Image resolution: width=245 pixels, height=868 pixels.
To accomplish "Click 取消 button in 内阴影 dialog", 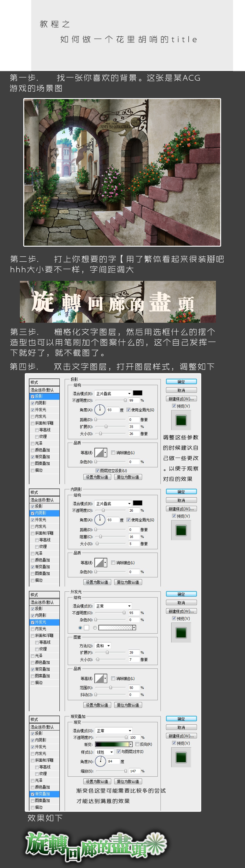I will click(181, 500).
